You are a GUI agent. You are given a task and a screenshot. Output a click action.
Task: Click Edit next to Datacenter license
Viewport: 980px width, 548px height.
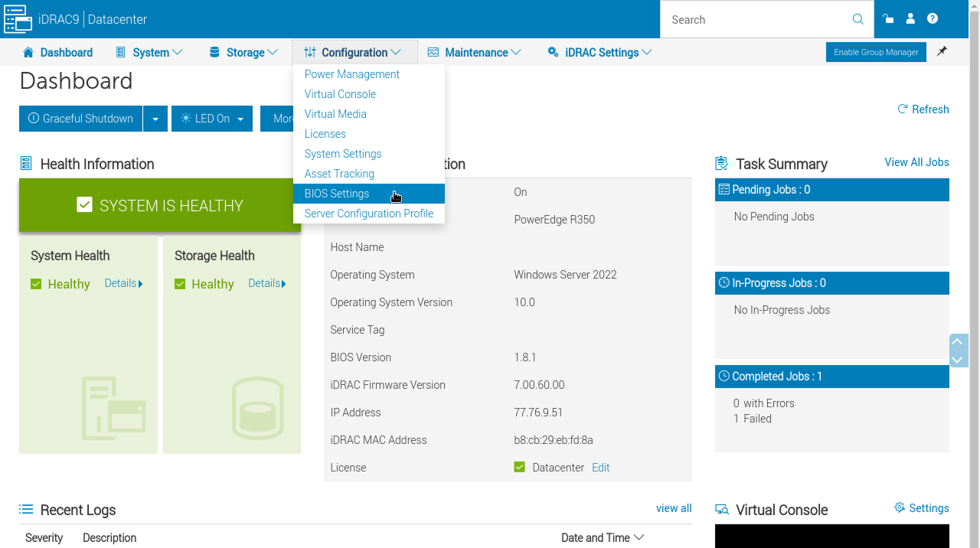[601, 468]
